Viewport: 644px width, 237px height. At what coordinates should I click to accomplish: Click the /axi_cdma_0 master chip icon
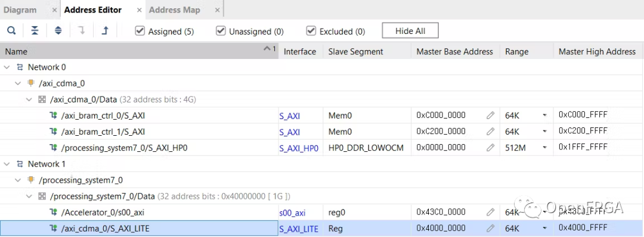pyautogui.click(x=31, y=83)
